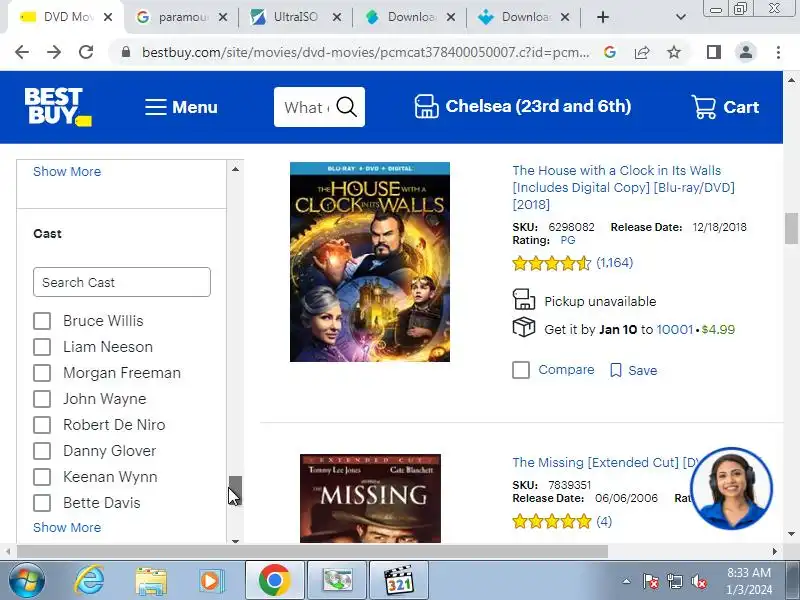Image resolution: width=800 pixels, height=600 pixels.
Task: Open The House with a Clock title link
Action: click(x=623, y=187)
